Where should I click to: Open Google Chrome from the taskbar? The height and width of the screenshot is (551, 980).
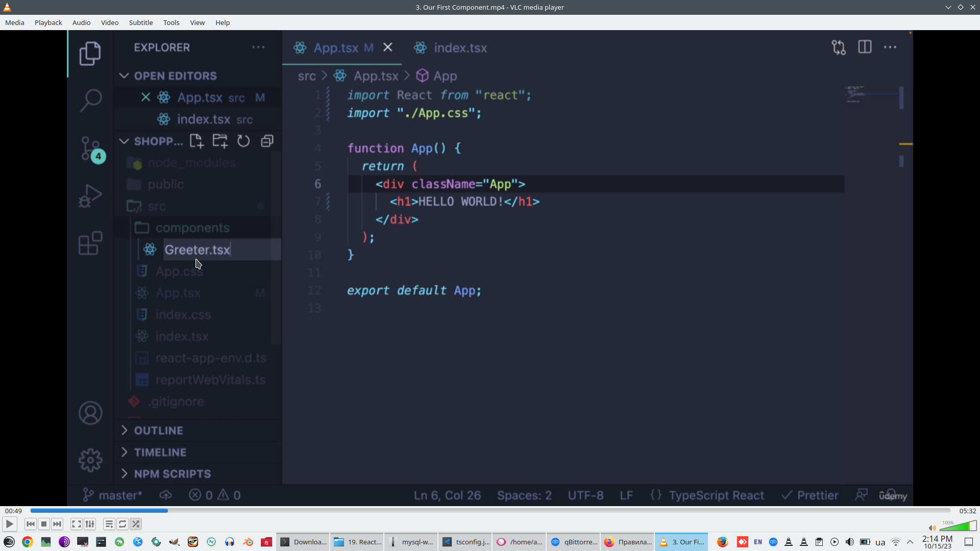[x=28, y=542]
